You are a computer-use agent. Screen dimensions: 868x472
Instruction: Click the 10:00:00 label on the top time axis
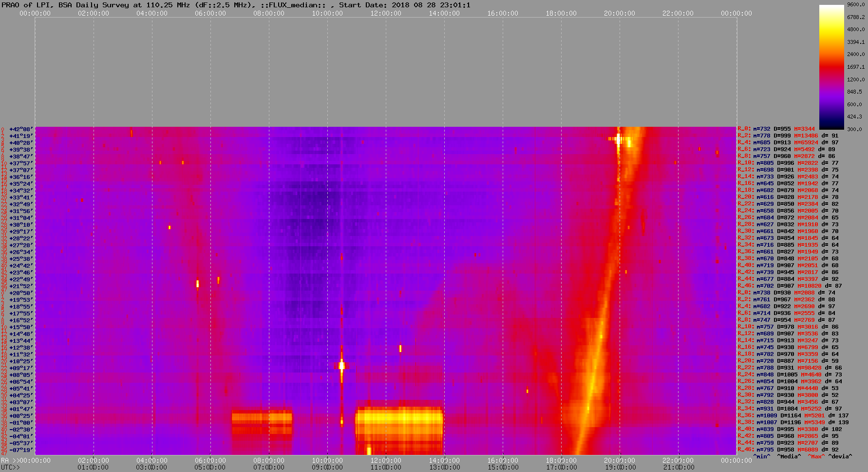[x=327, y=13]
